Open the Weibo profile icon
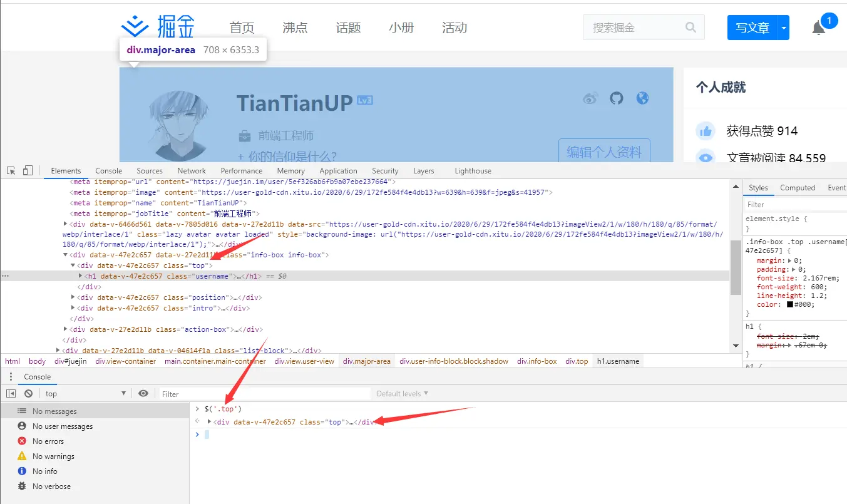 [590, 98]
